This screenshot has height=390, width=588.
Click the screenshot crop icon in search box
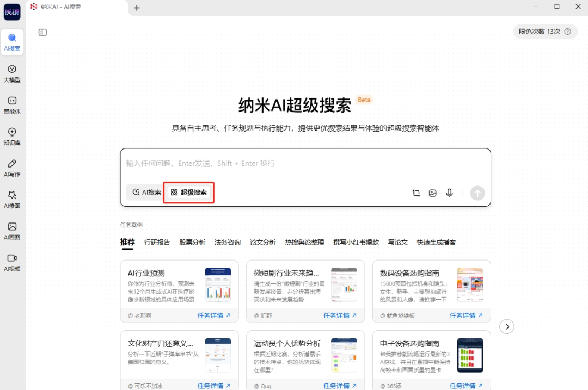coord(416,193)
